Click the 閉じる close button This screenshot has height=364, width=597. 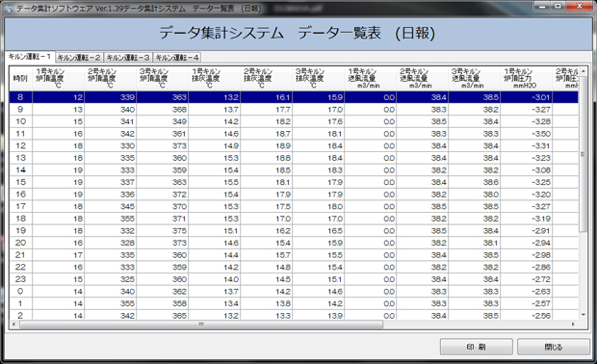pos(554,347)
